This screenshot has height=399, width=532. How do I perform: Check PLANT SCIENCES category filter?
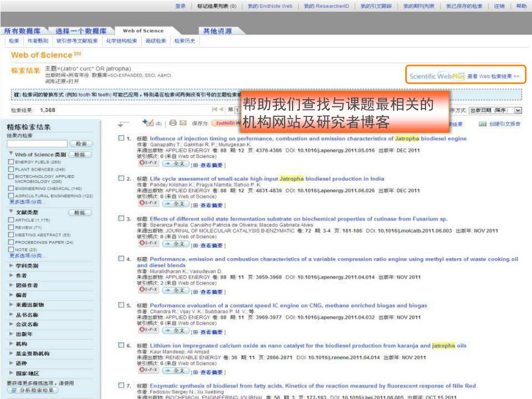11,169
